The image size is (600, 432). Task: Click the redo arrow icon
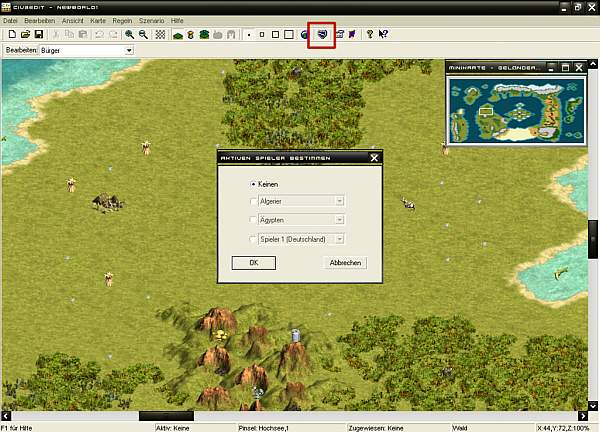113,34
